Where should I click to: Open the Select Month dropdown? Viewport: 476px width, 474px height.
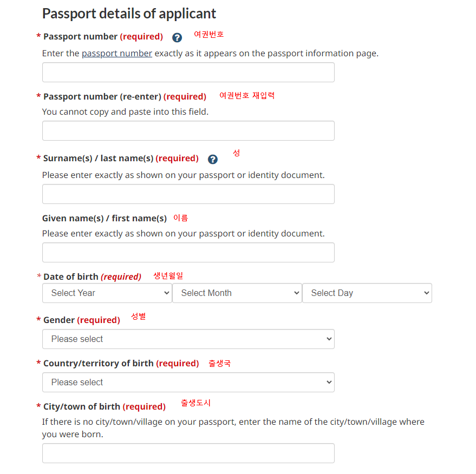pyautogui.click(x=237, y=293)
